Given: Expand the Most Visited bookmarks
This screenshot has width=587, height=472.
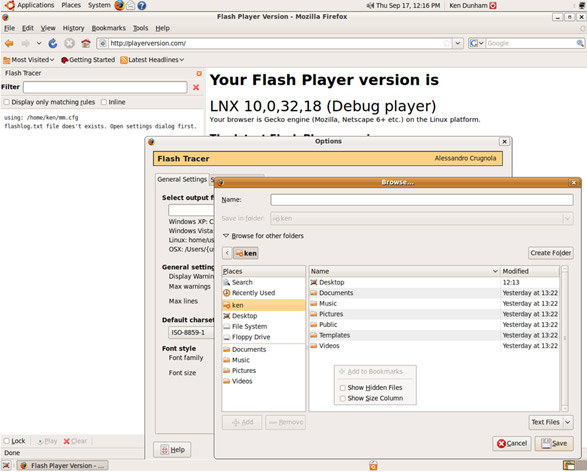Looking at the screenshot, I should coord(29,60).
